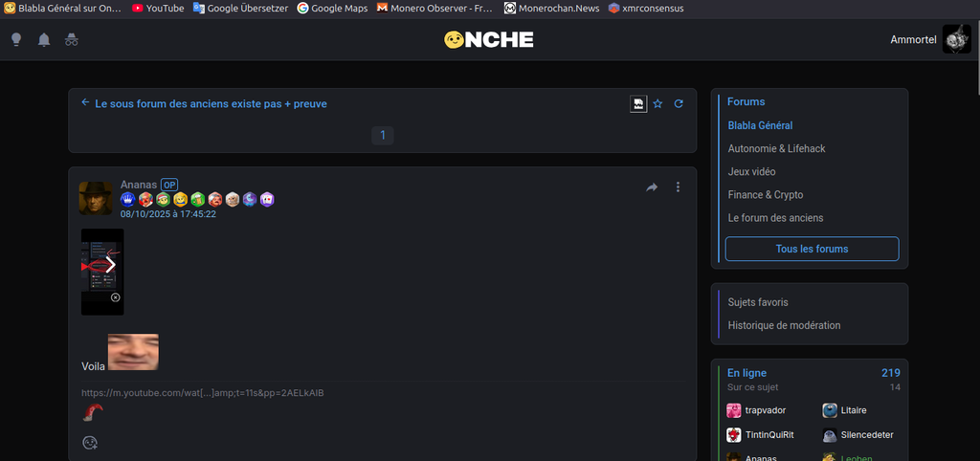980x461 pixels.
Task: Click the 219 online users count
Action: tap(891, 373)
